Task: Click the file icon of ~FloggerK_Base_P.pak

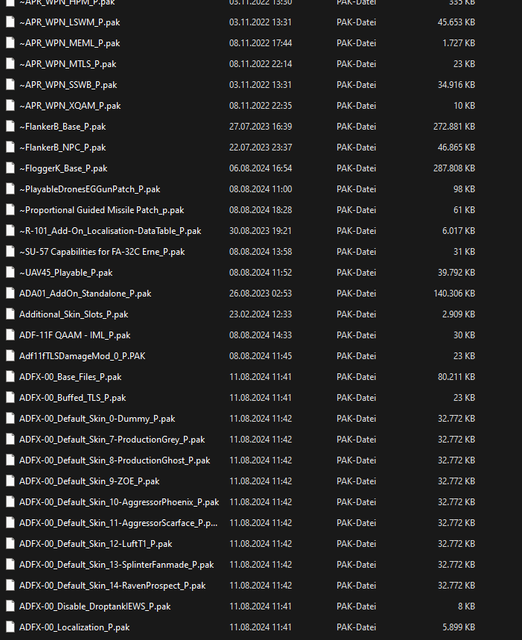Action: [10, 168]
